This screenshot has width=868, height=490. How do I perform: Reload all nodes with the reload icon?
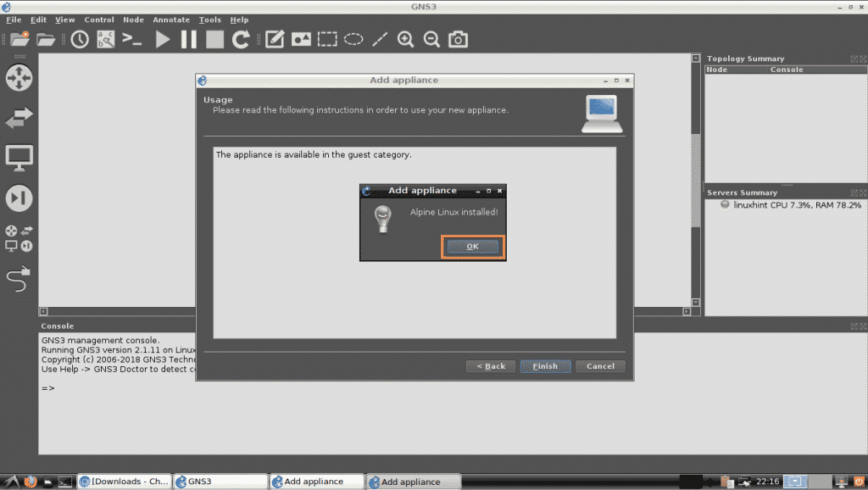242,39
